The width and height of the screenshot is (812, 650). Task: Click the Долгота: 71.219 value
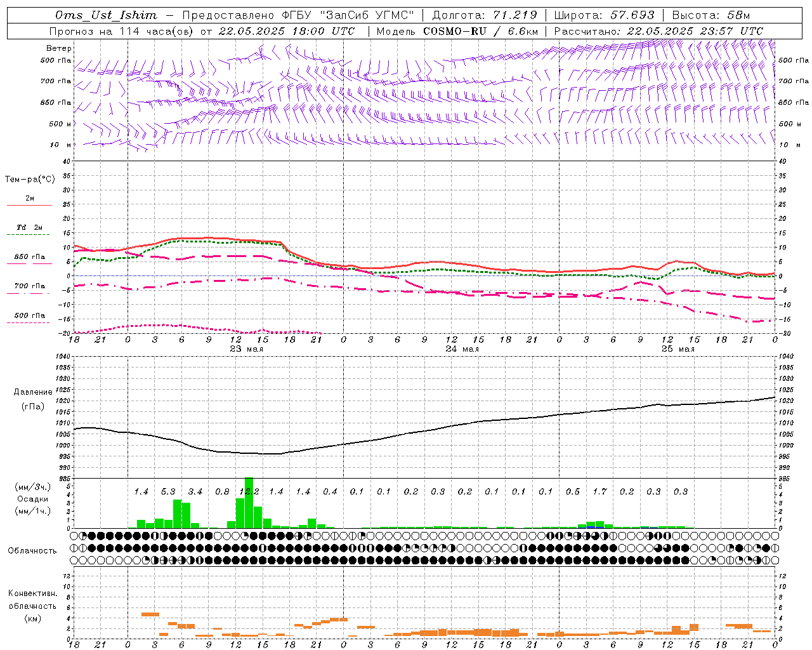pyautogui.click(x=485, y=15)
